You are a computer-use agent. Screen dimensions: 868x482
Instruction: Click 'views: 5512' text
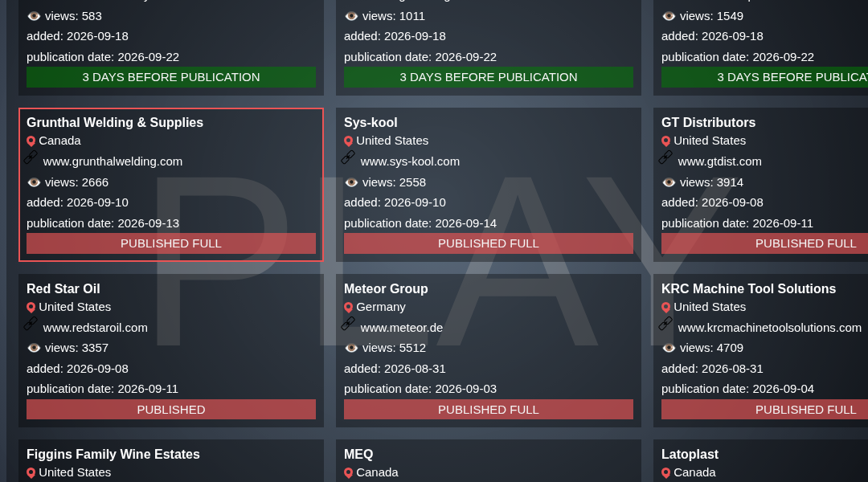(394, 348)
